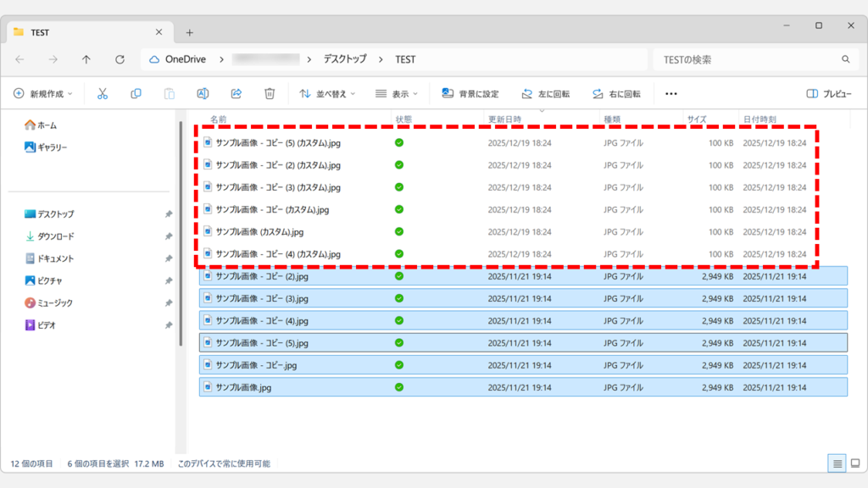Image resolution: width=868 pixels, height=488 pixels.
Task: Click the Copy icon in toolbar
Action: (136, 93)
